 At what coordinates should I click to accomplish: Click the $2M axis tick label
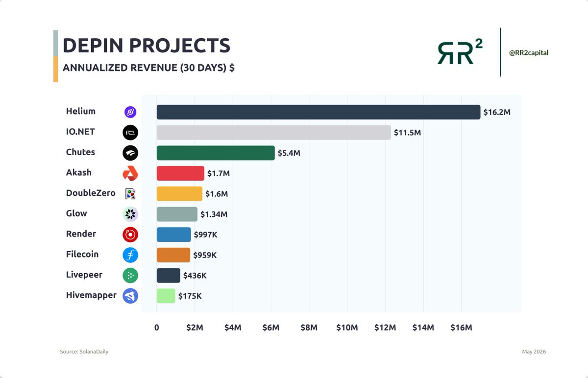(x=195, y=327)
